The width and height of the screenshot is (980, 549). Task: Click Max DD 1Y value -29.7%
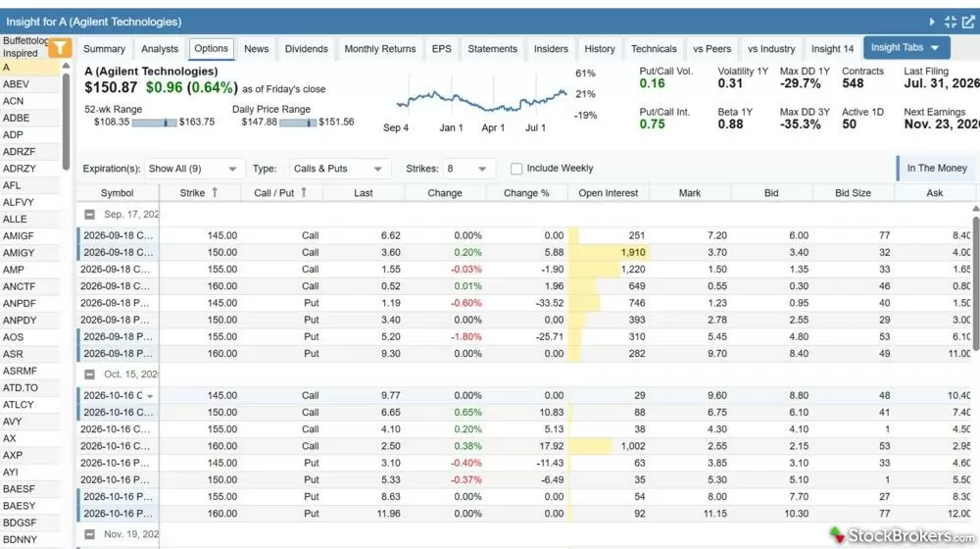point(800,83)
